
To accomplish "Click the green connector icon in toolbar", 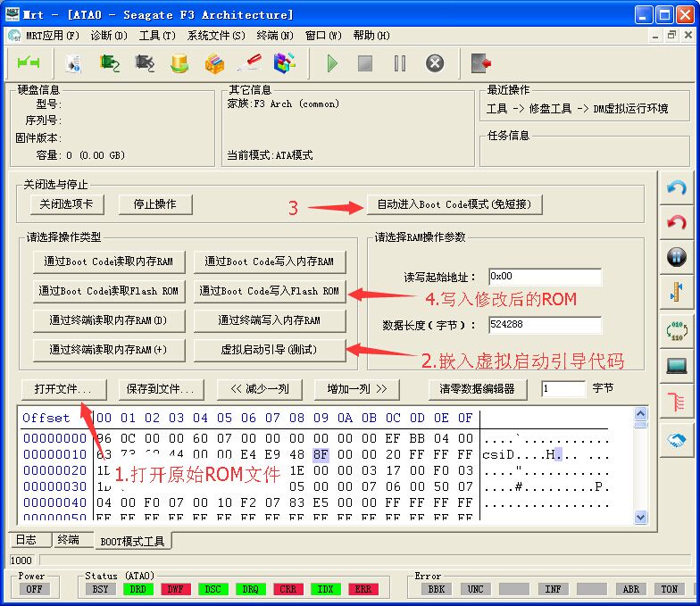I will [x=29, y=63].
